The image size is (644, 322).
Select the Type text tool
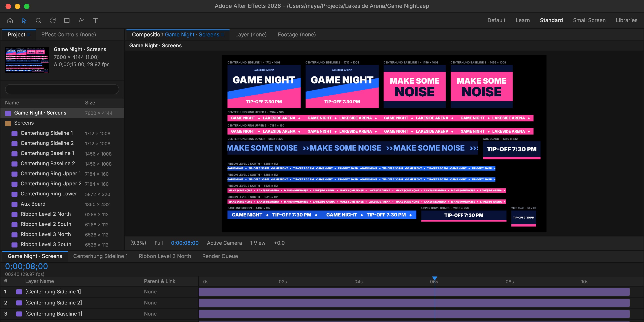pos(95,21)
